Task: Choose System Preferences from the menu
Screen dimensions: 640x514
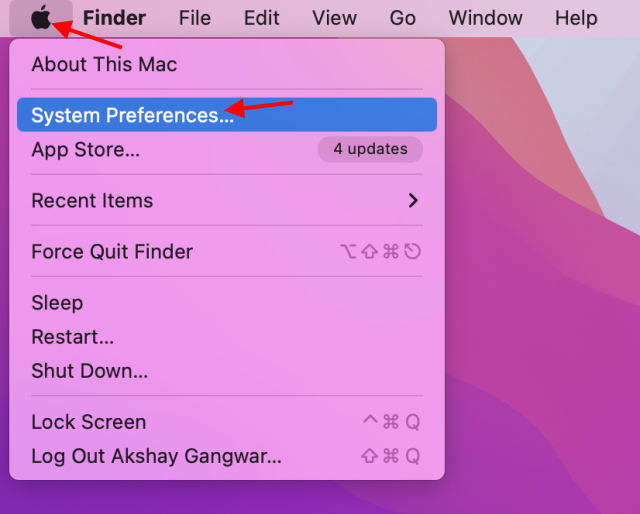Action: [x=132, y=115]
